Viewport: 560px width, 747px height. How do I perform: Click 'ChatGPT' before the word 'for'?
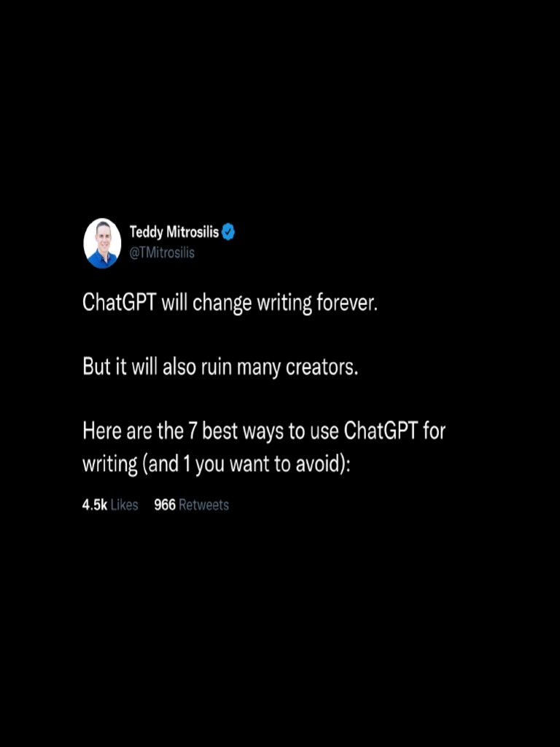381,430
